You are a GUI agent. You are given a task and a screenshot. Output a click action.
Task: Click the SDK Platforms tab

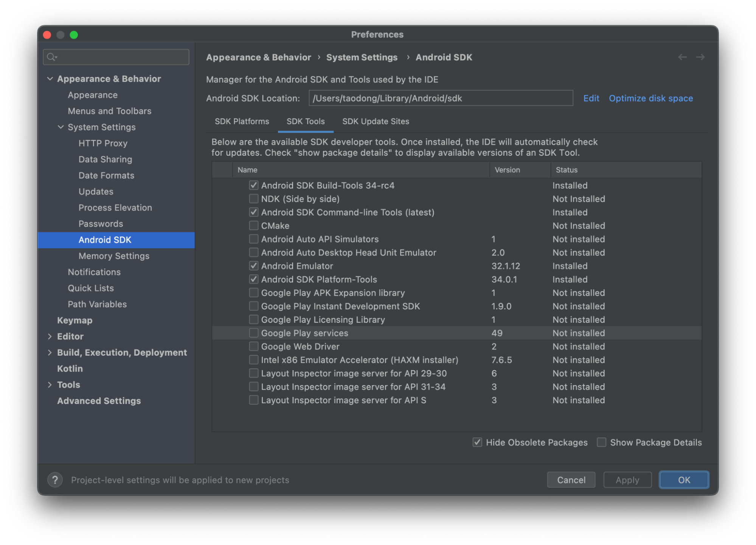pyautogui.click(x=242, y=121)
